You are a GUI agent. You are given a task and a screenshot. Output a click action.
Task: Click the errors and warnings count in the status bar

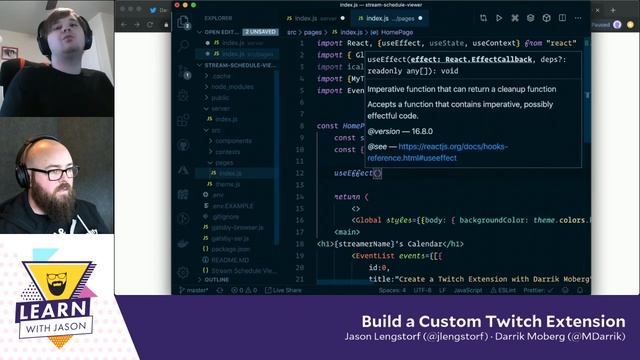244,290
